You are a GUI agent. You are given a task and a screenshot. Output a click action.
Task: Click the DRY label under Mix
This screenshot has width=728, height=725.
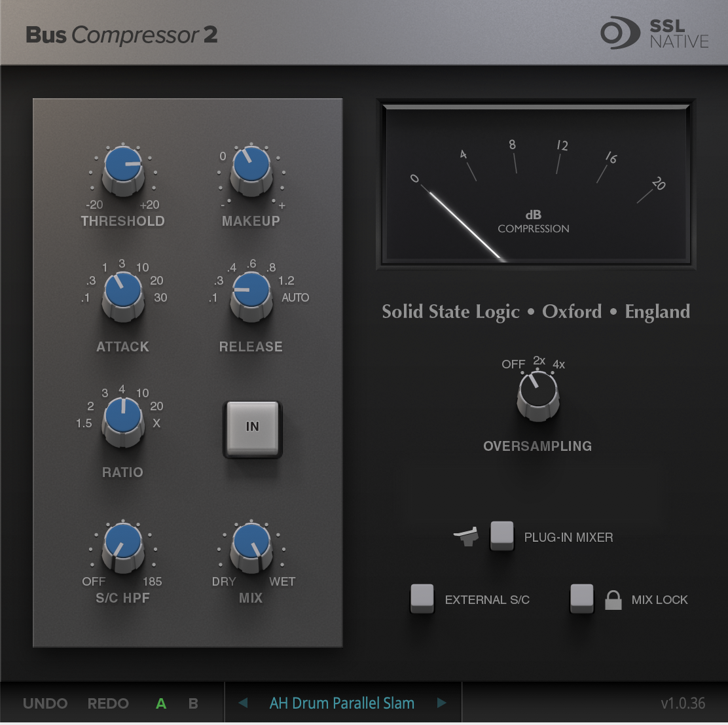coord(224,581)
